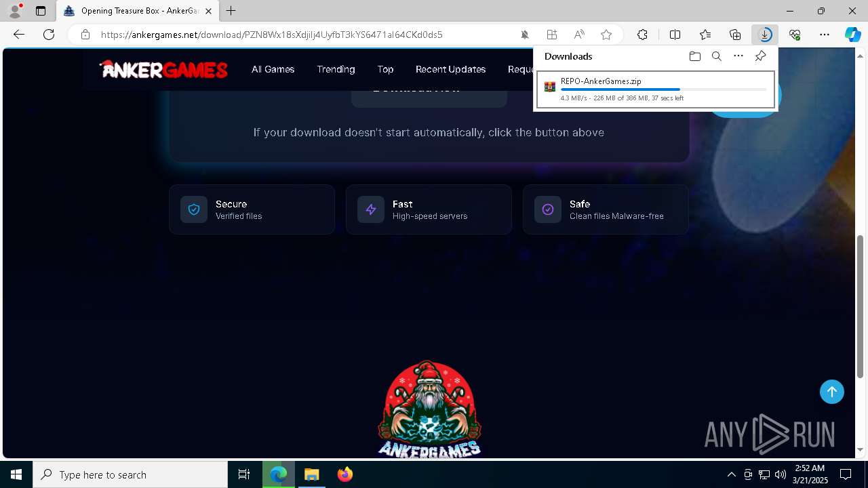The height and width of the screenshot is (488, 868).
Task: Select the Opening Treasure Box tab
Action: click(x=138, y=11)
